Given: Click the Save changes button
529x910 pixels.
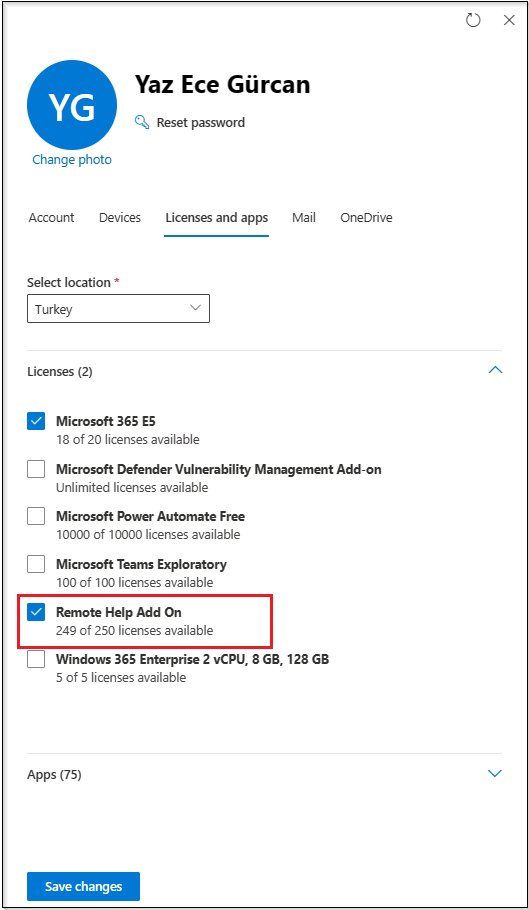Looking at the screenshot, I should coord(84,886).
